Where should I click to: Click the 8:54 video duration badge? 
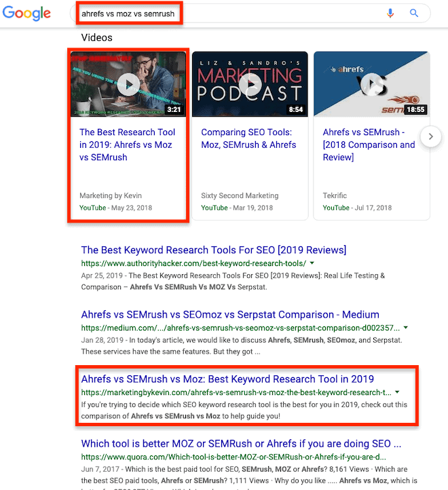tap(296, 110)
